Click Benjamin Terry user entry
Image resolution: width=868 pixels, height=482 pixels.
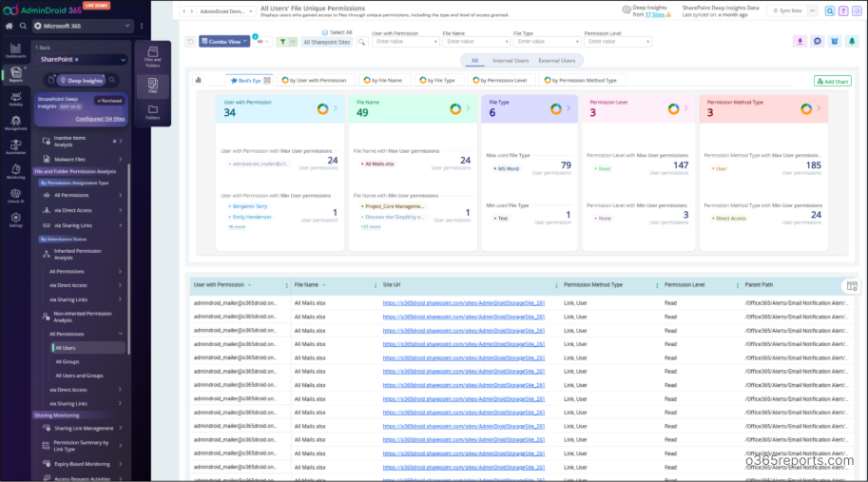250,206
